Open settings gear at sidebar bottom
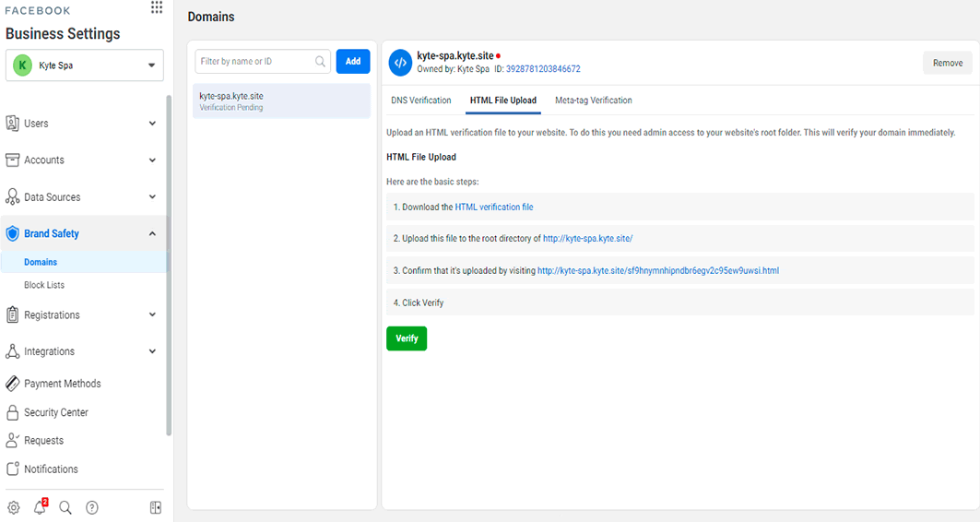 (13, 507)
